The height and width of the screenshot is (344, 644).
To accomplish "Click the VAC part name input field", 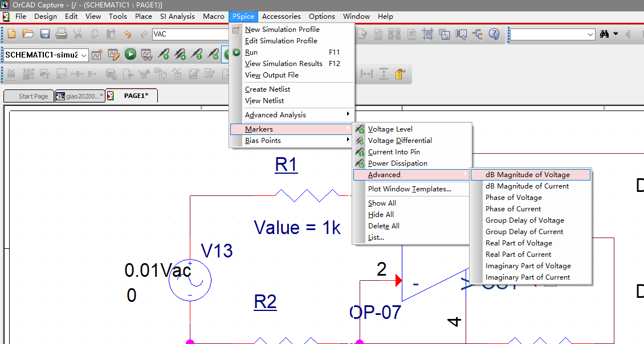I will click(x=190, y=34).
